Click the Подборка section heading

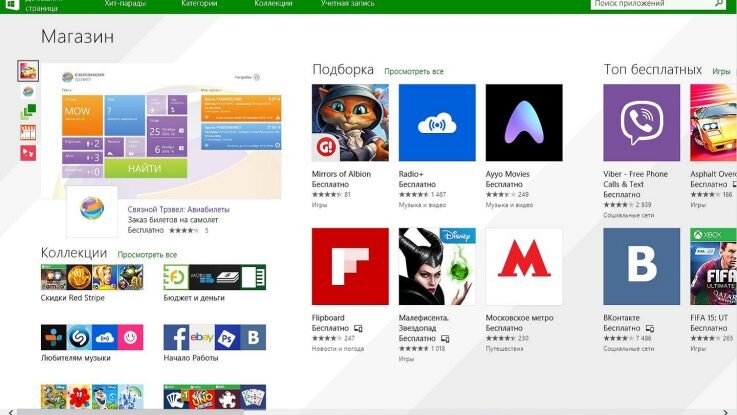(343, 70)
